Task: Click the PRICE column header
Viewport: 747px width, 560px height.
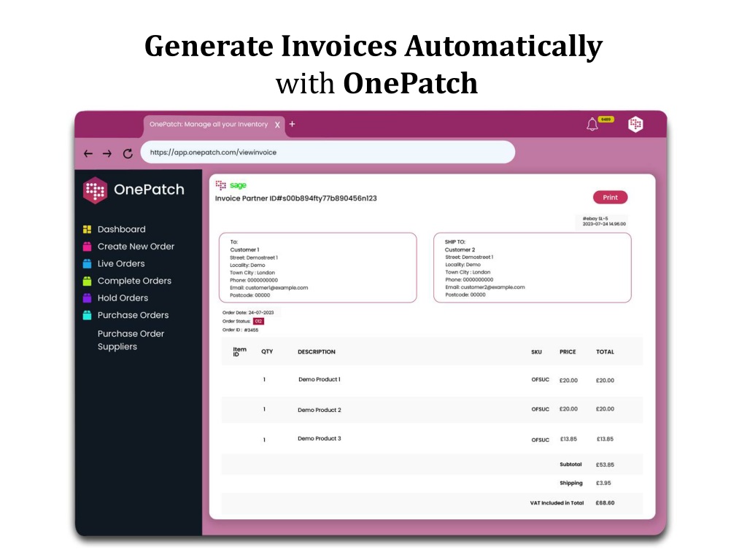Action: pyautogui.click(x=568, y=352)
